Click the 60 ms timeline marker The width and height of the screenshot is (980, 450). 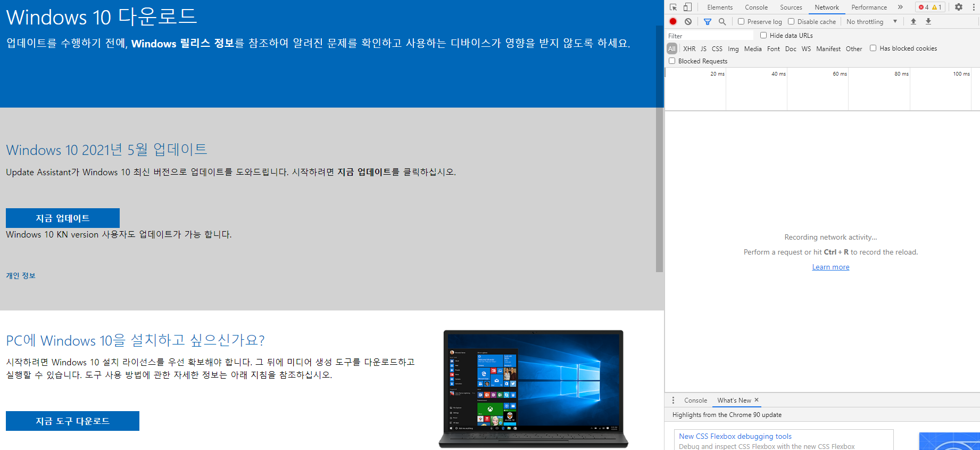(840, 73)
